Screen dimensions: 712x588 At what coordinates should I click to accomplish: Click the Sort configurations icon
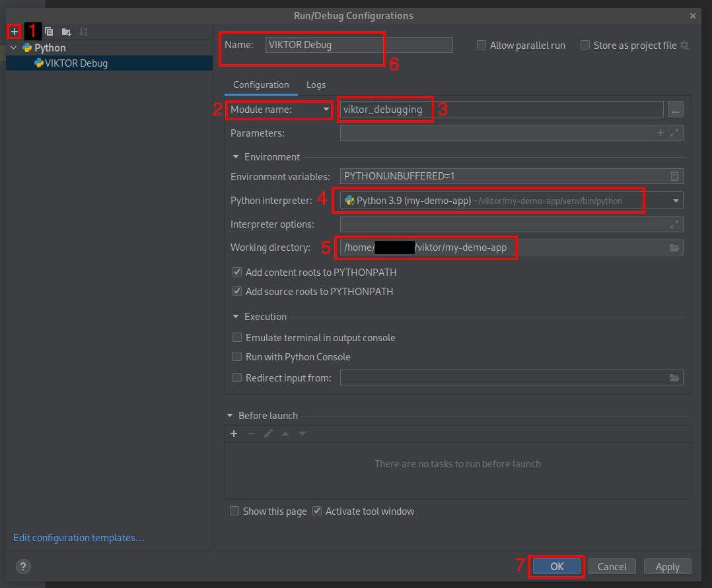[83, 31]
